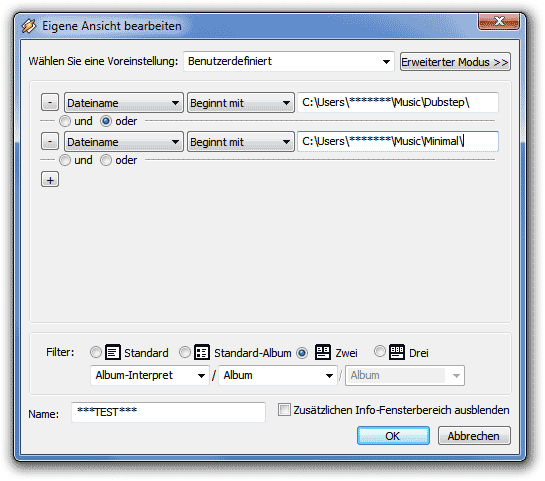Remove the Dubstep path condition with minus button
This screenshot has height=481, width=545.
[50, 103]
